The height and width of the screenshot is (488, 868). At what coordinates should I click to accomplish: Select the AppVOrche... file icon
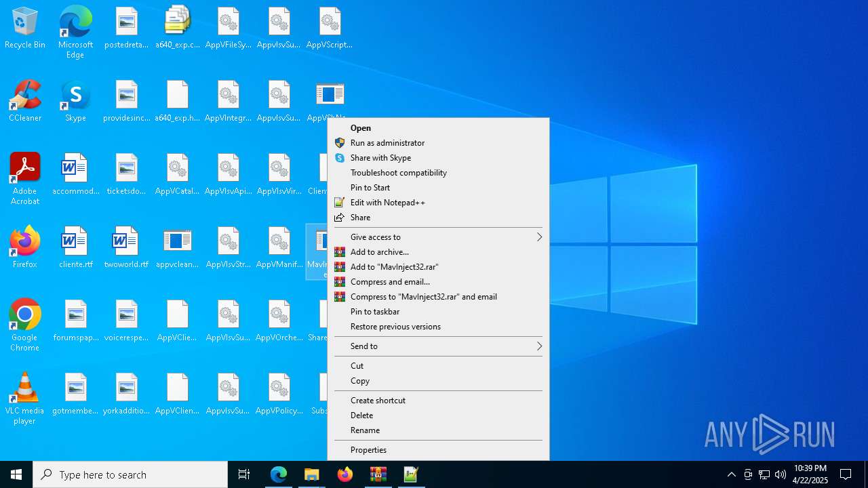point(279,321)
